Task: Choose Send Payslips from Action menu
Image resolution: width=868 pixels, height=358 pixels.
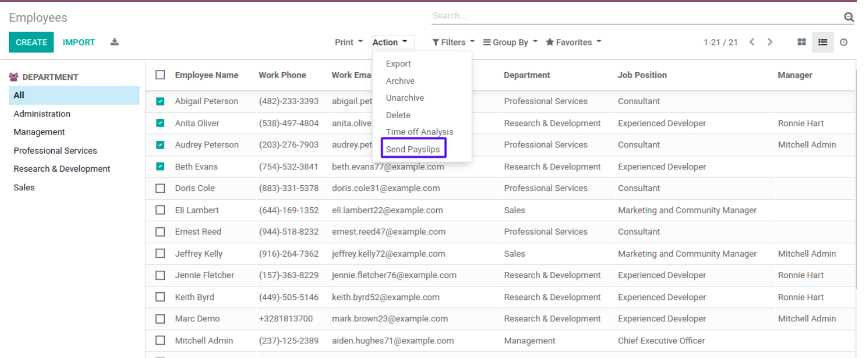Action: [x=413, y=149]
